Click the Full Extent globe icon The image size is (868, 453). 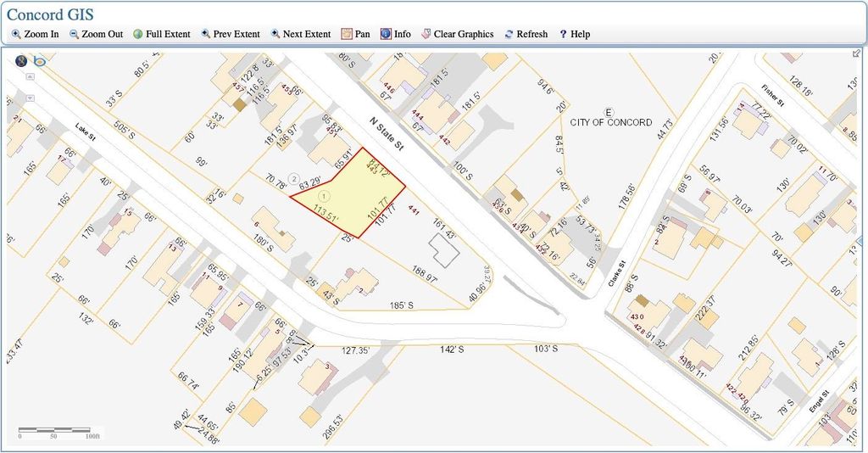click(137, 35)
